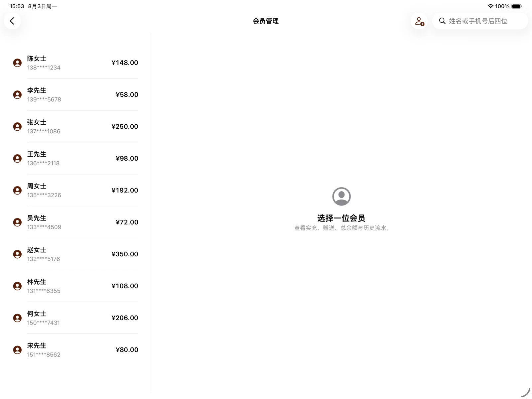Select member name 陈女士
This screenshot has height=399, width=532.
tap(37, 59)
